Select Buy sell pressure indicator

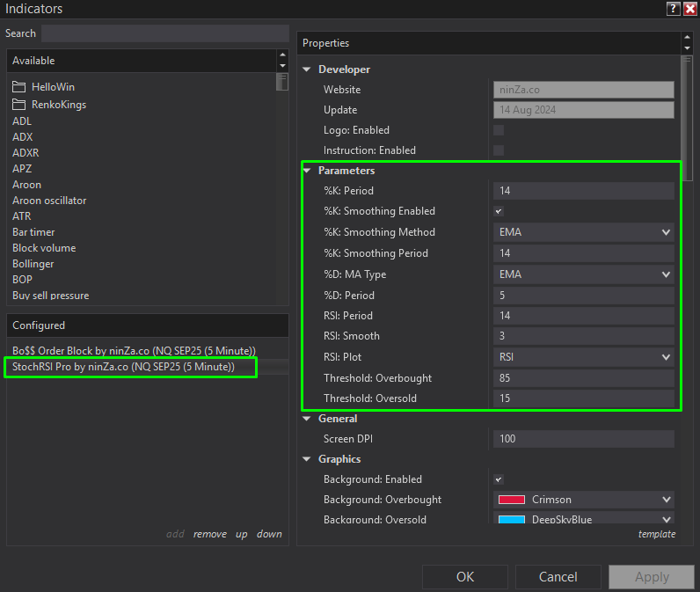pos(50,296)
